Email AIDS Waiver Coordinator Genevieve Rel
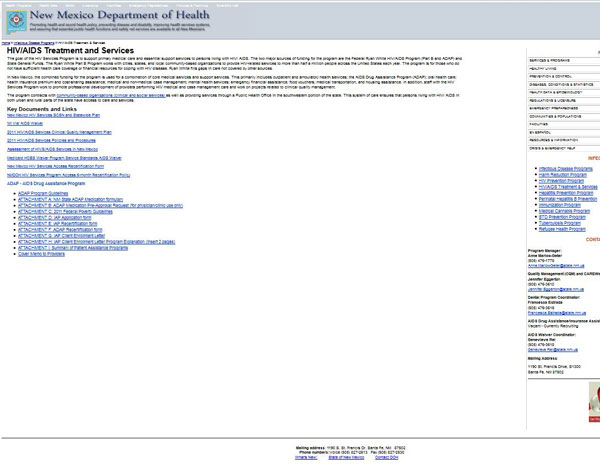The image size is (600, 464). point(553,350)
